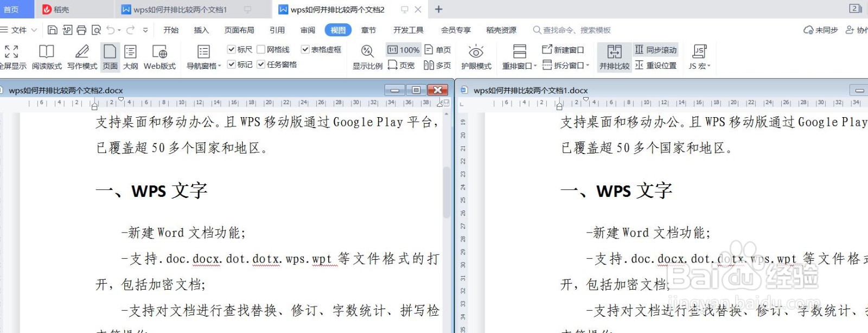The width and height of the screenshot is (868, 333).
Task: Uncheck table gridlines (表格虚框) checkbox
Action: [305, 49]
